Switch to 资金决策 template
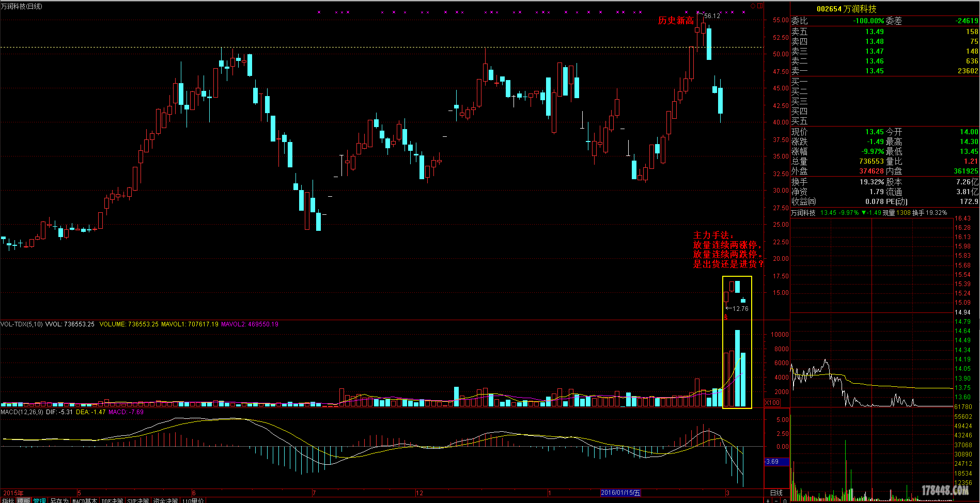 coord(165,500)
